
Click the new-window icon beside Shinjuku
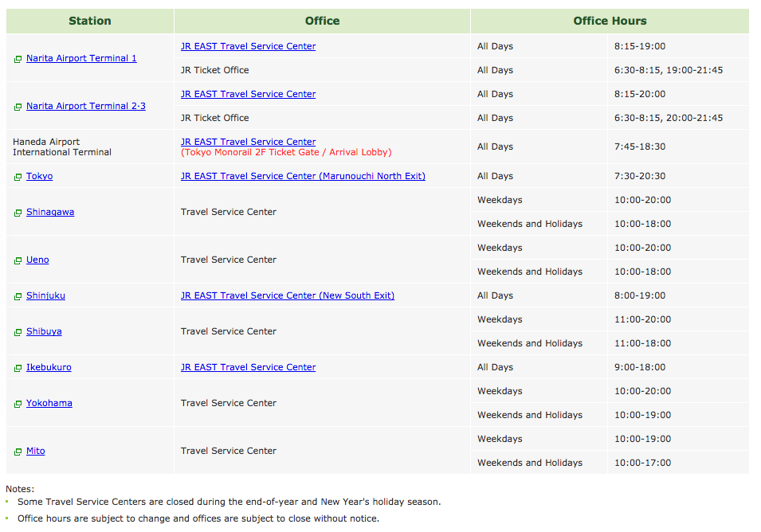18,296
